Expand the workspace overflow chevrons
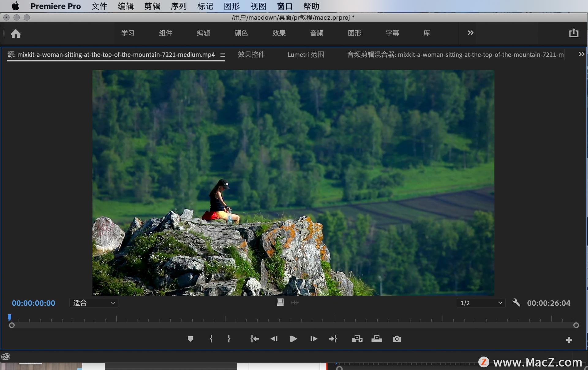588x370 pixels. coord(470,33)
